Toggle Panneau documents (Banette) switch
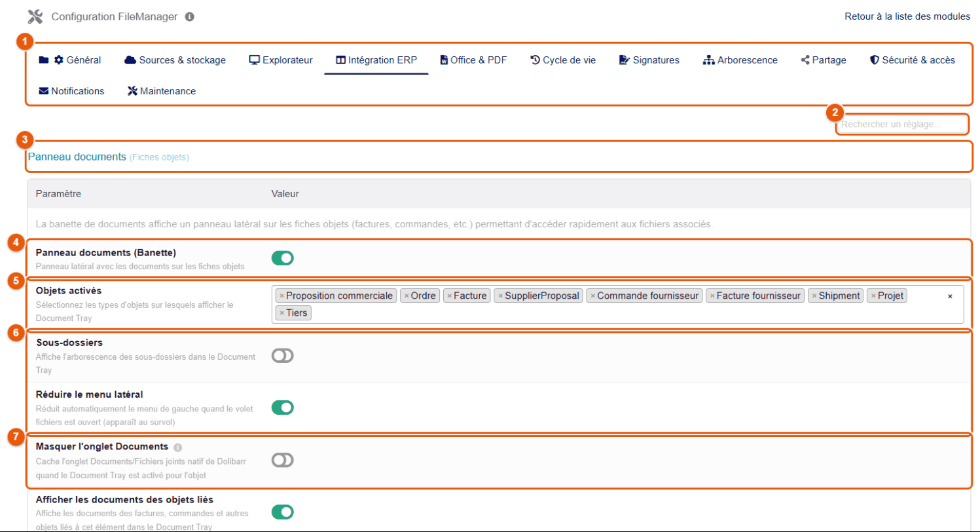Screen dimensions: 980x532 (x=283, y=258)
